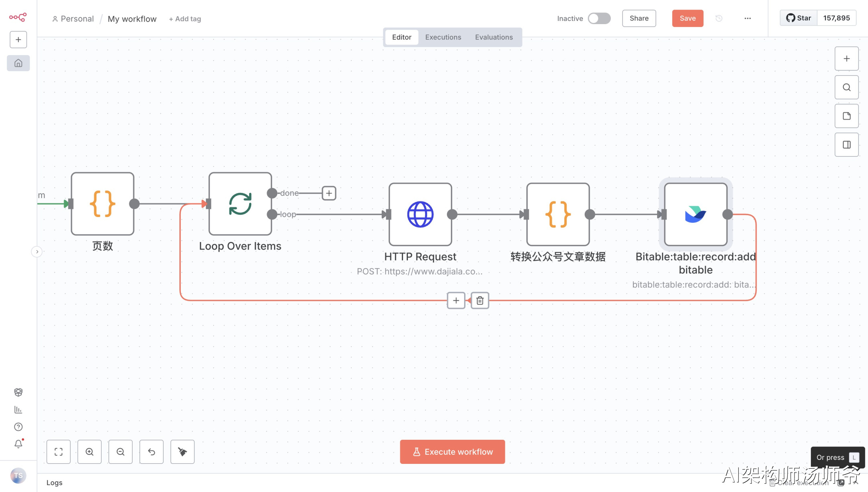
Task: Open the node search magnifier panel
Action: pyautogui.click(x=847, y=87)
